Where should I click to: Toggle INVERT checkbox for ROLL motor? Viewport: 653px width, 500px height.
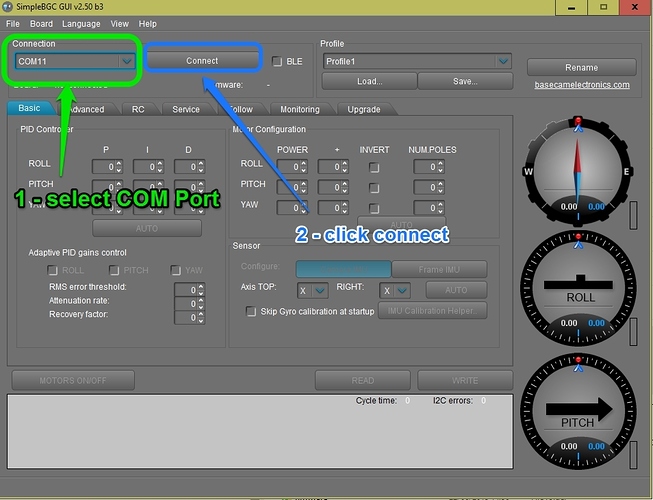pos(374,167)
